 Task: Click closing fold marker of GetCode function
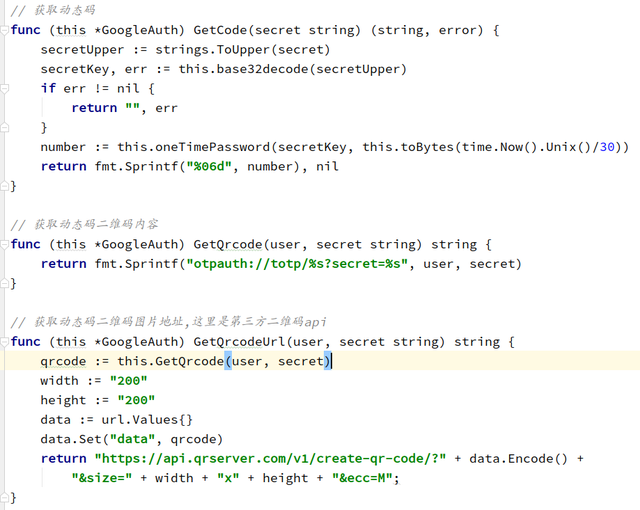pos(5,186)
